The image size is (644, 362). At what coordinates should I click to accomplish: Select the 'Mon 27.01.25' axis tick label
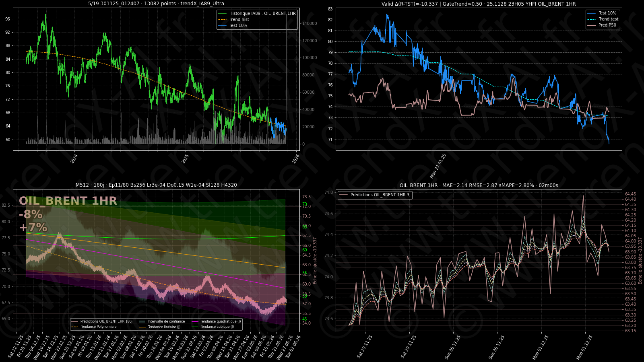pos(438,166)
